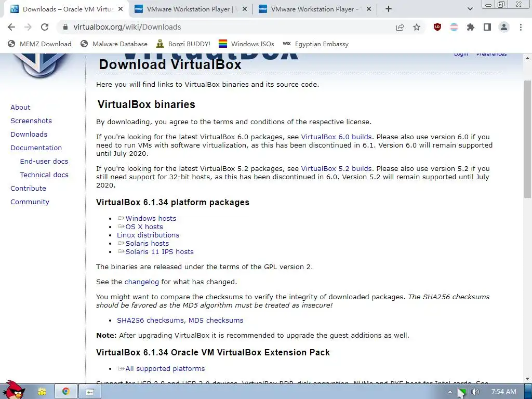This screenshot has width=532, height=399.
Task: Open Technical docs in the sidebar
Action: pyautogui.click(x=44, y=175)
